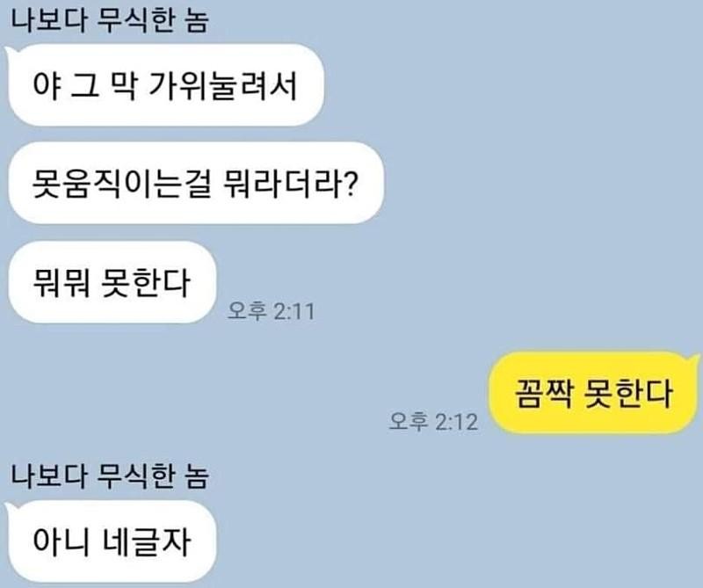Click the '오후 2:11' timestamp
Image resolution: width=703 pixels, height=588 pixels.
[x=271, y=310]
